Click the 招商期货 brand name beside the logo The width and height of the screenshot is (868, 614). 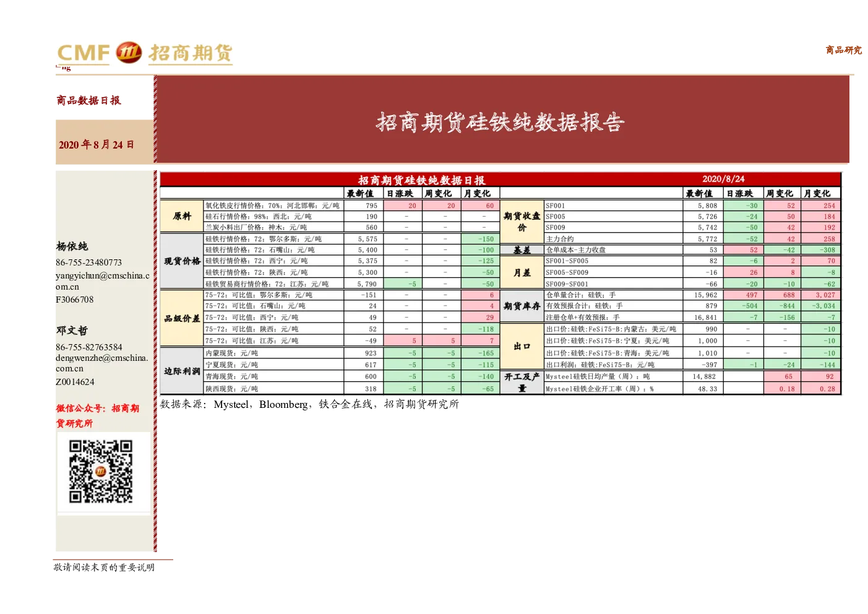tap(190, 53)
